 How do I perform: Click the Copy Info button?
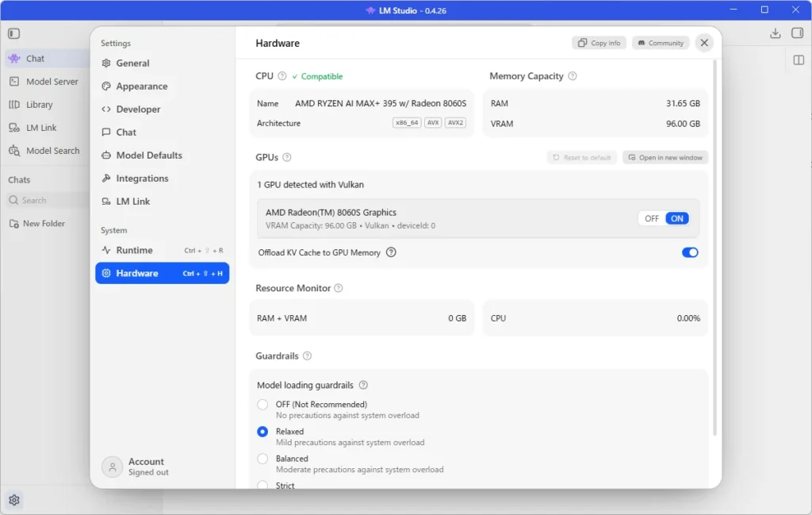[x=599, y=43]
